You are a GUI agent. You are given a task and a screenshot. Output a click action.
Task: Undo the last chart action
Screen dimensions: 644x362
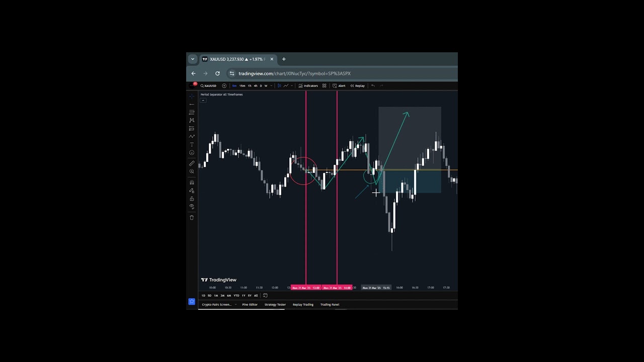click(373, 85)
